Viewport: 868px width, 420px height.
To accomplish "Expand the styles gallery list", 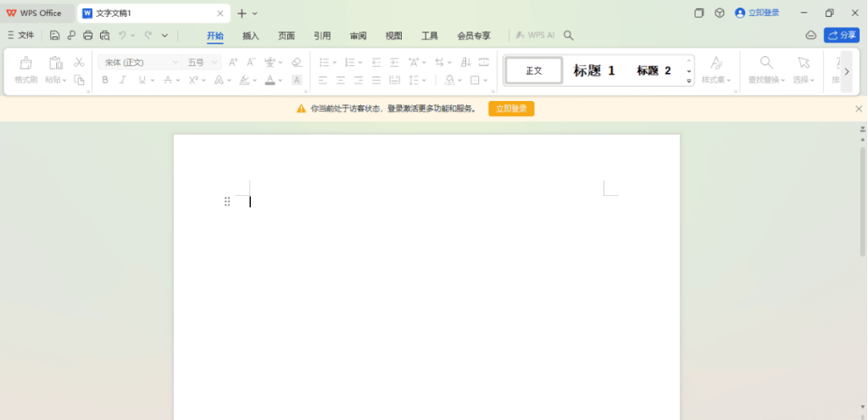I will tap(689, 81).
